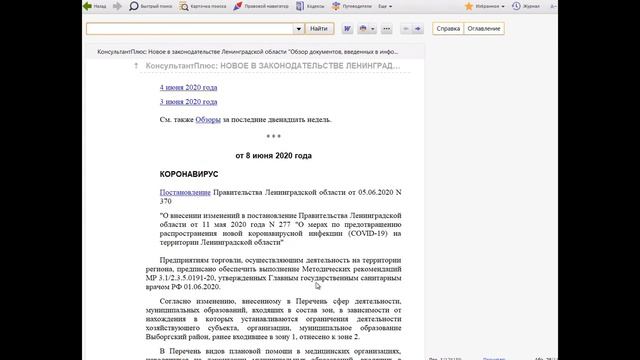Viewport: 640px width, 360px height.
Task: Open the Обзоры link
Action: pos(208,120)
